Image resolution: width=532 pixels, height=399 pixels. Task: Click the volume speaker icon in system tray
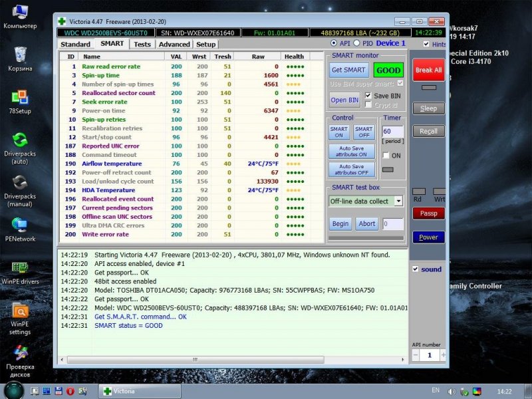452,391
